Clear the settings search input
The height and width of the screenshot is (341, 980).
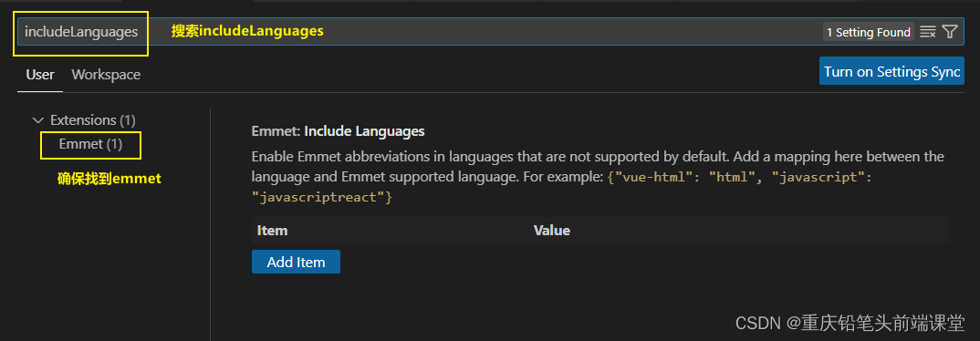click(928, 32)
